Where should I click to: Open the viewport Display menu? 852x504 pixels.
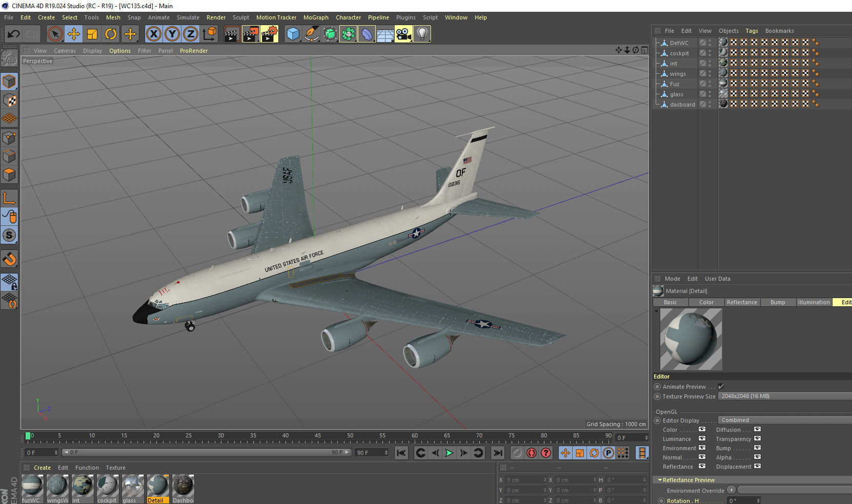click(x=92, y=51)
